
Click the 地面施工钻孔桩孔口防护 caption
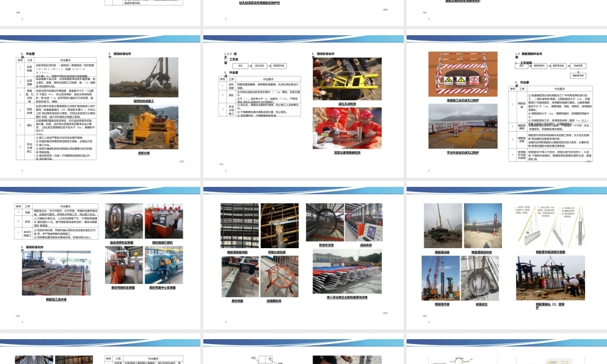pos(463,101)
